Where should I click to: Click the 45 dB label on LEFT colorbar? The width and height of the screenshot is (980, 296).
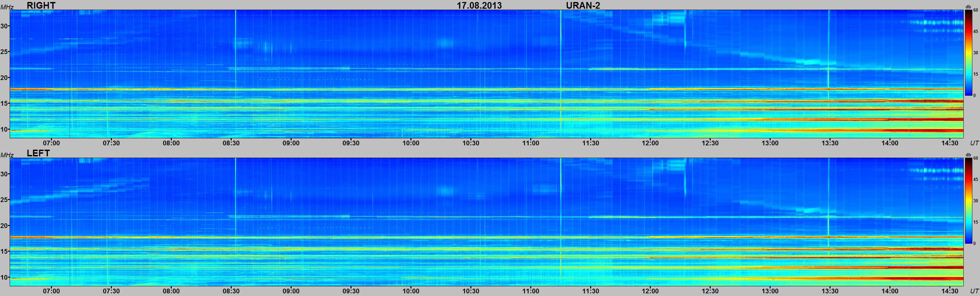point(975,179)
